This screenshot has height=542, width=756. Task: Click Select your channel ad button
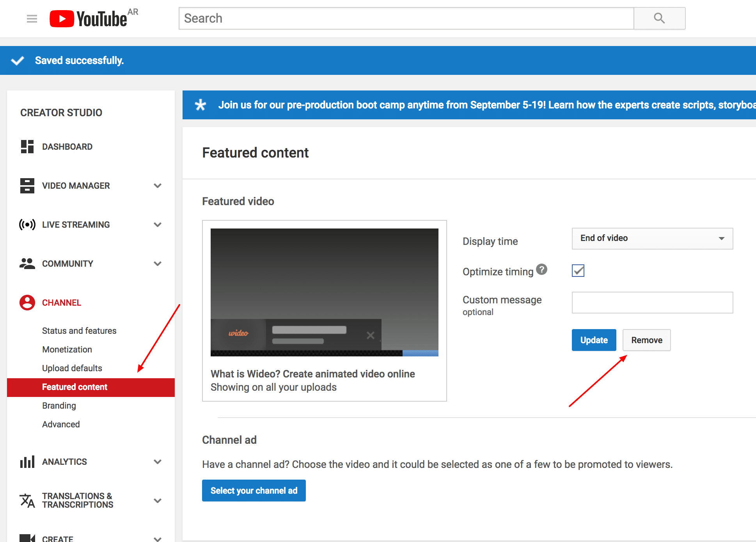(254, 491)
